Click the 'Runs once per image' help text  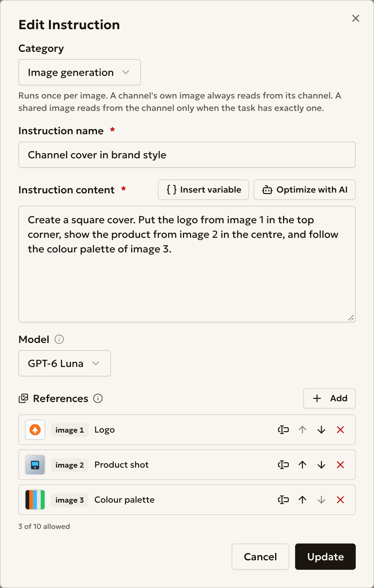point(180,102)
